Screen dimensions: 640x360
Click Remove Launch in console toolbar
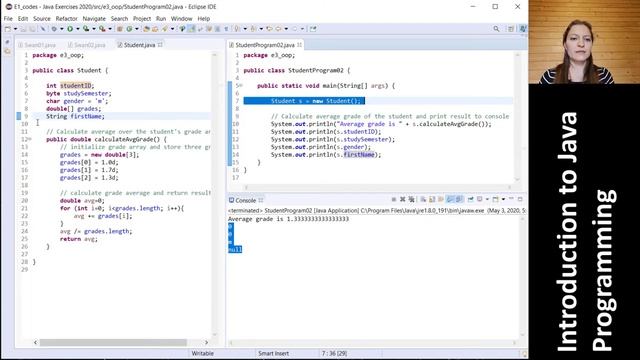pyautogui.click(x=402, y=199)
